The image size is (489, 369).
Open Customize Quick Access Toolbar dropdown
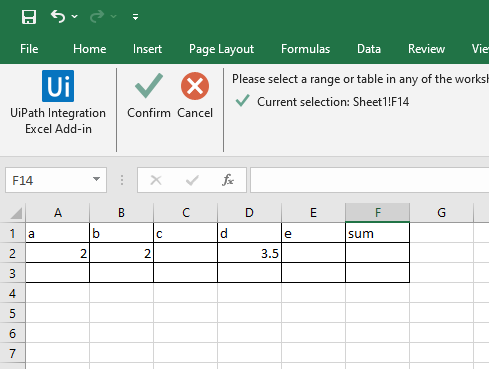click(135, 17)
